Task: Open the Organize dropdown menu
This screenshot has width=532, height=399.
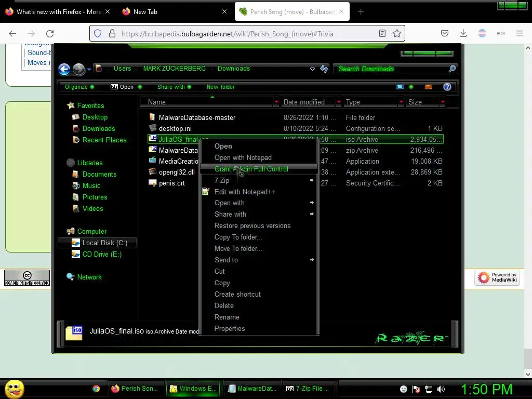Action: click(79, 87)
